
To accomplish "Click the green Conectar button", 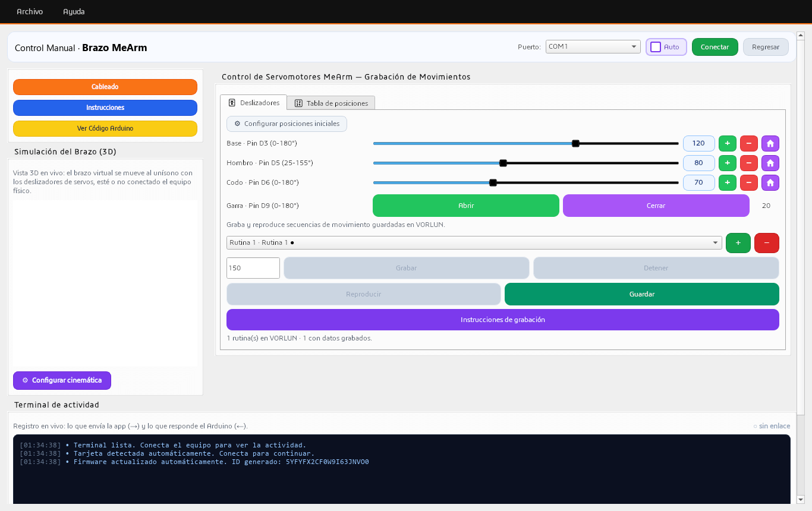I will pos(715,47).
